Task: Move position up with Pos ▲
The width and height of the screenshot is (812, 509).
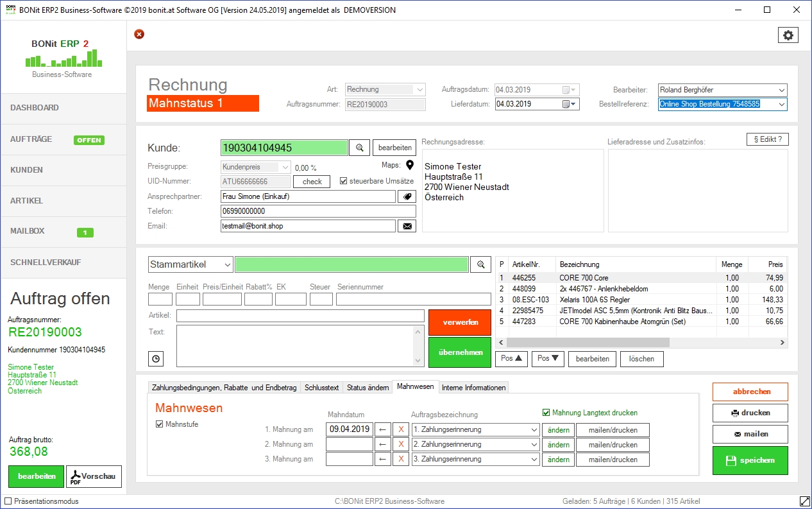Action: click(511, 359)
